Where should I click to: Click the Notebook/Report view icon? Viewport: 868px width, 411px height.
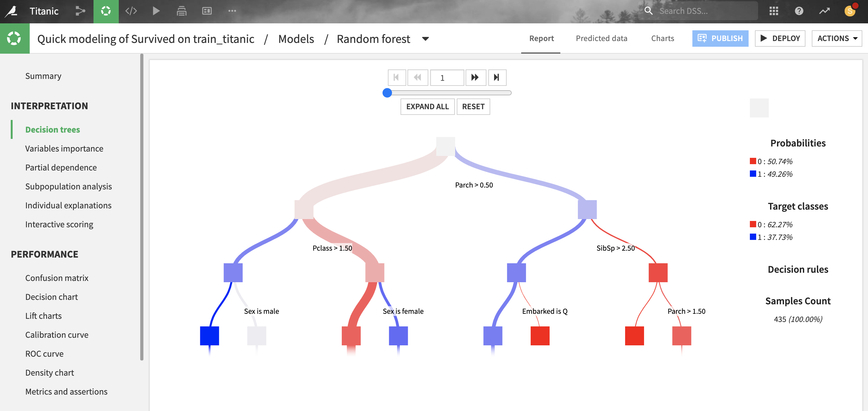point(207,10)
